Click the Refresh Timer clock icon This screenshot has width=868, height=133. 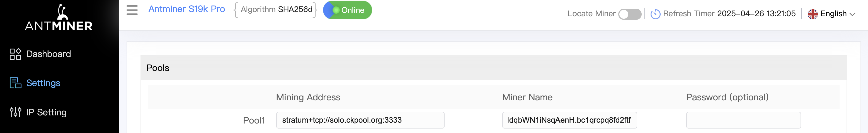655,14
